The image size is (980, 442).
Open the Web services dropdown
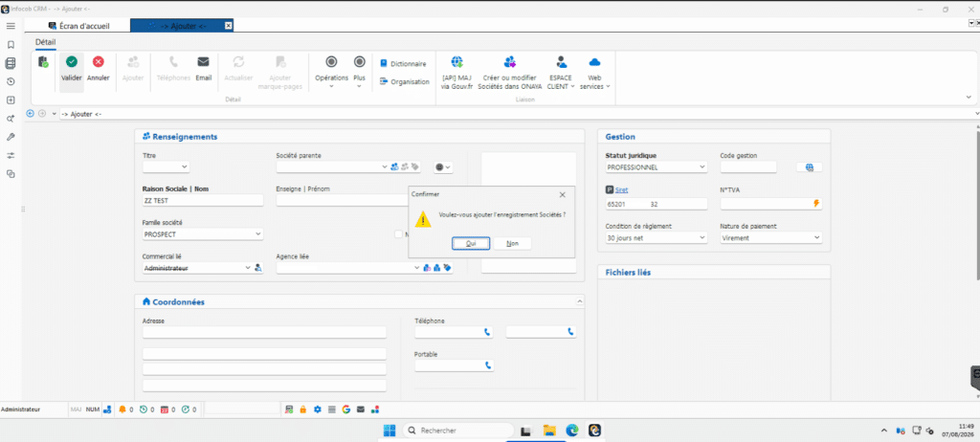click(x=594, y=73)
